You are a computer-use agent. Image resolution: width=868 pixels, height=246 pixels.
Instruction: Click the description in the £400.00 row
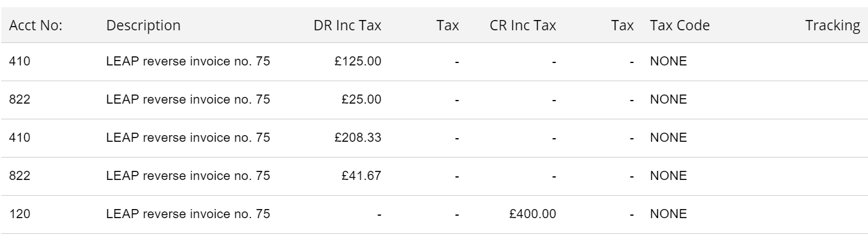coord(188,214)
